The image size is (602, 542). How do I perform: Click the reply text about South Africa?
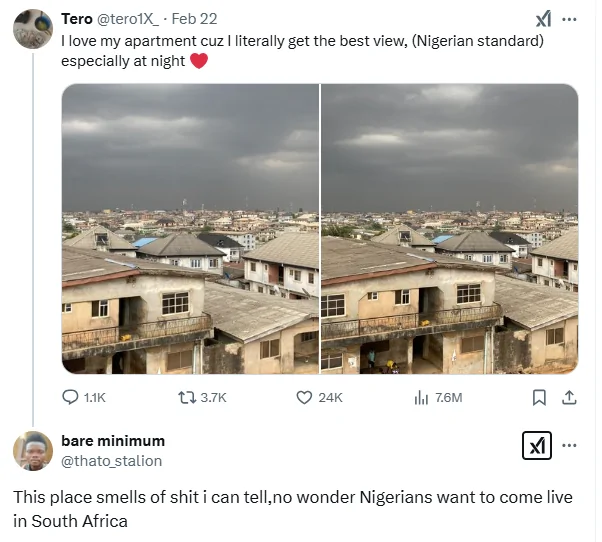click(293, 508)
